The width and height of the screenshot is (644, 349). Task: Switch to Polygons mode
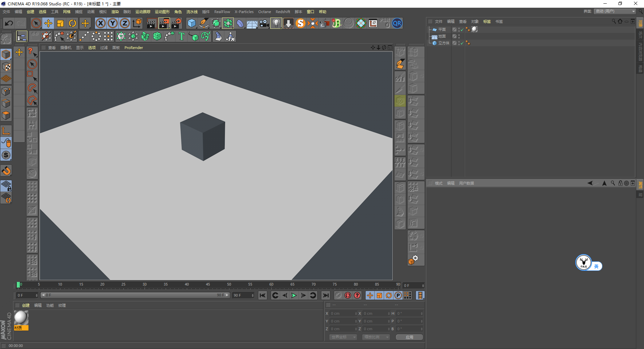[x=6, y=116]
